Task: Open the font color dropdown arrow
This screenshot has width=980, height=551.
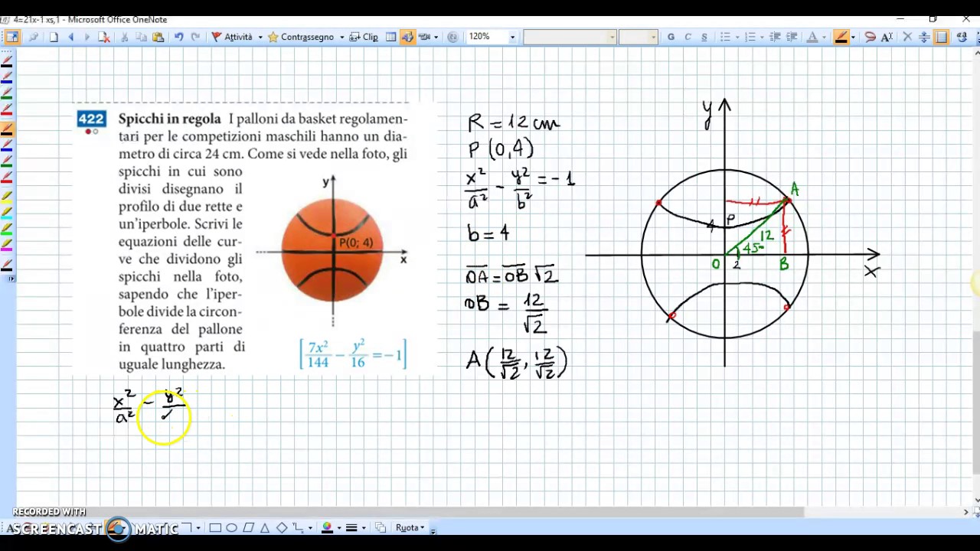Action: 824,37
